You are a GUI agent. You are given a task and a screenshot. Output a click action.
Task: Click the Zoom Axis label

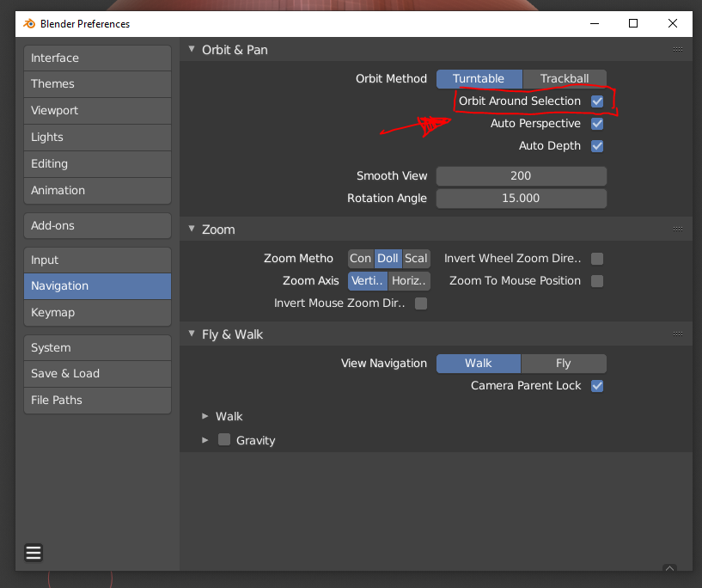(x=311, y=281)
